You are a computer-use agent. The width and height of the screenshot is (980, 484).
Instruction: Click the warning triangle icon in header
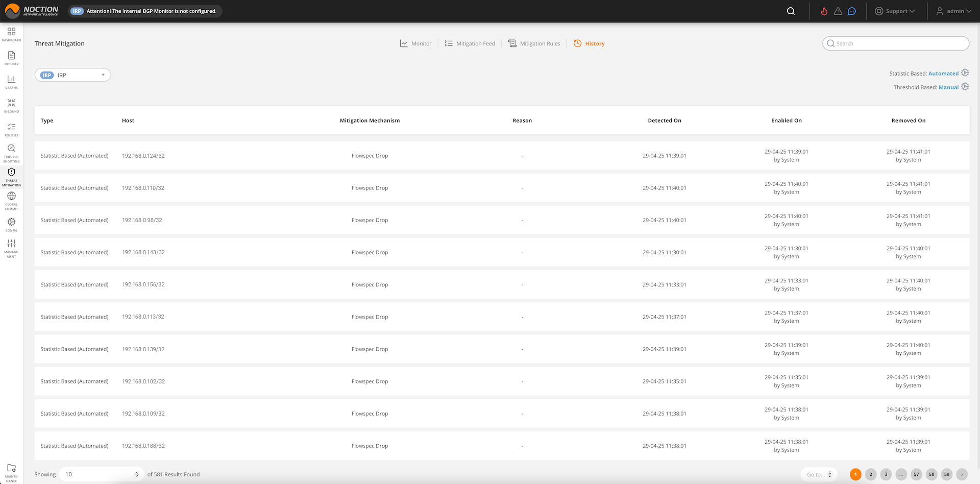pos(838,11)
